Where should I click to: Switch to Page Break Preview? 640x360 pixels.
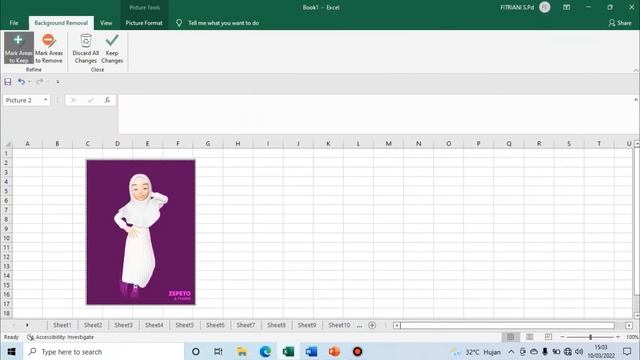[548, 337]
